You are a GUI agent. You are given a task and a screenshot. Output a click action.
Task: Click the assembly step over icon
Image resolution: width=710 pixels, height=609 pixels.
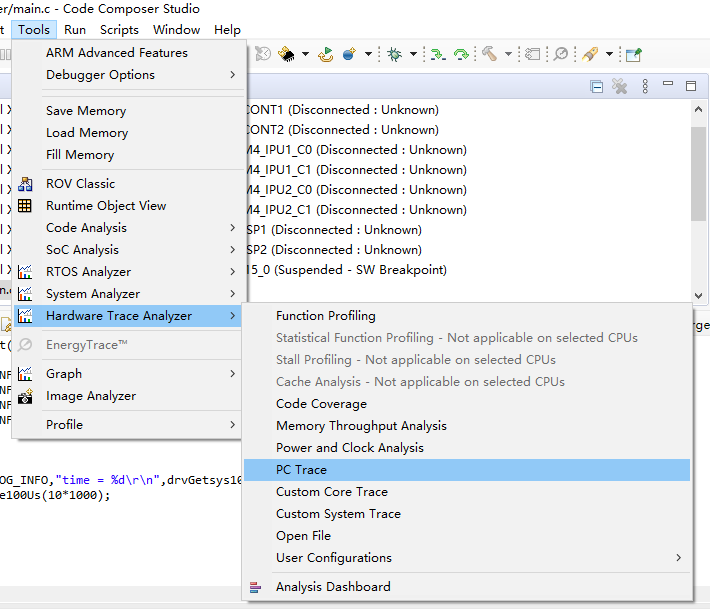[x=461, y=54]
